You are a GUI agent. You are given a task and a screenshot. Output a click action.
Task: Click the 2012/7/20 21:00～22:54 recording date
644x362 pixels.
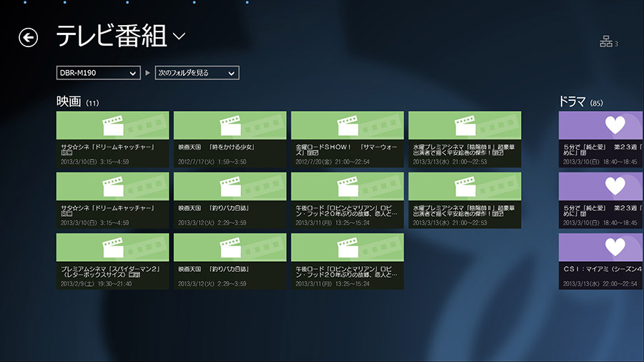point(333,162)
